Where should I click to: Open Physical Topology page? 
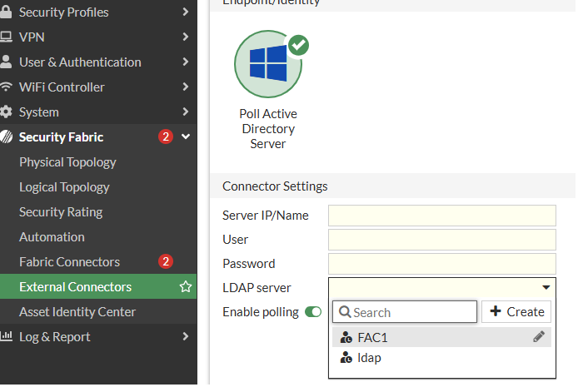[x=67, y=162]
